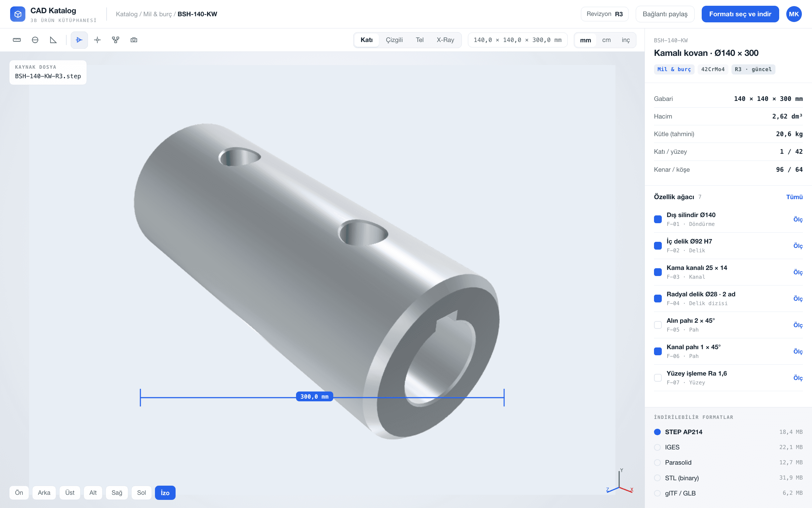The image size is (812, 508).
Task: Click Formatı seç ve indir button
Action: [x=740, y=14]
